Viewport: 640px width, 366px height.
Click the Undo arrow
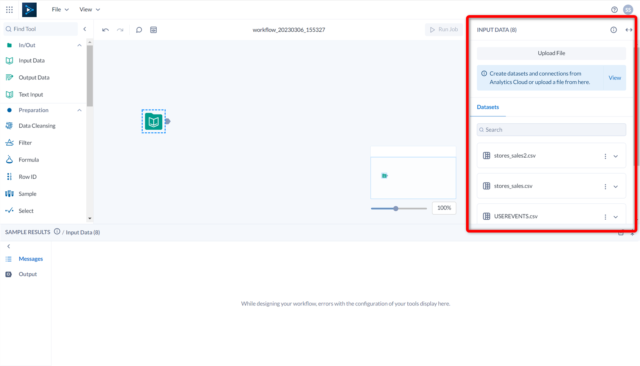coord(105,30)
